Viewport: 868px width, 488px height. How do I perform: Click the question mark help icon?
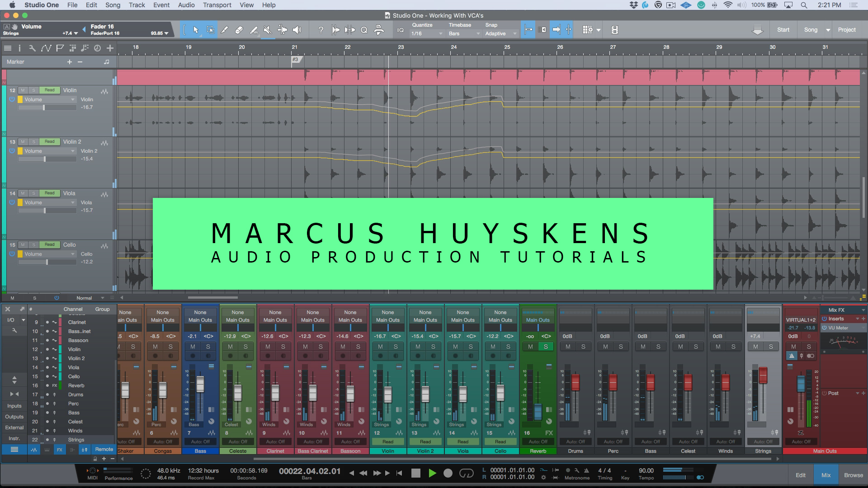tap(321, 30)
